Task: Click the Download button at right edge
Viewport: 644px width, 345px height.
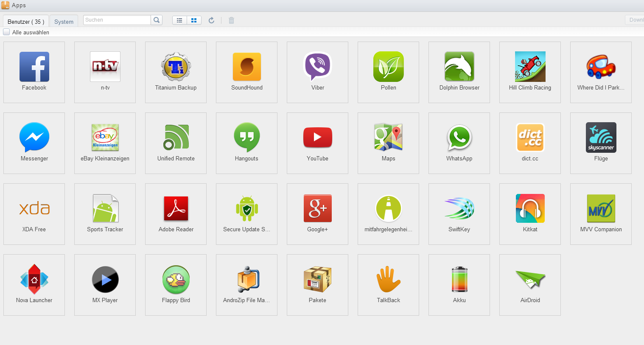Action: coord(635,20)
